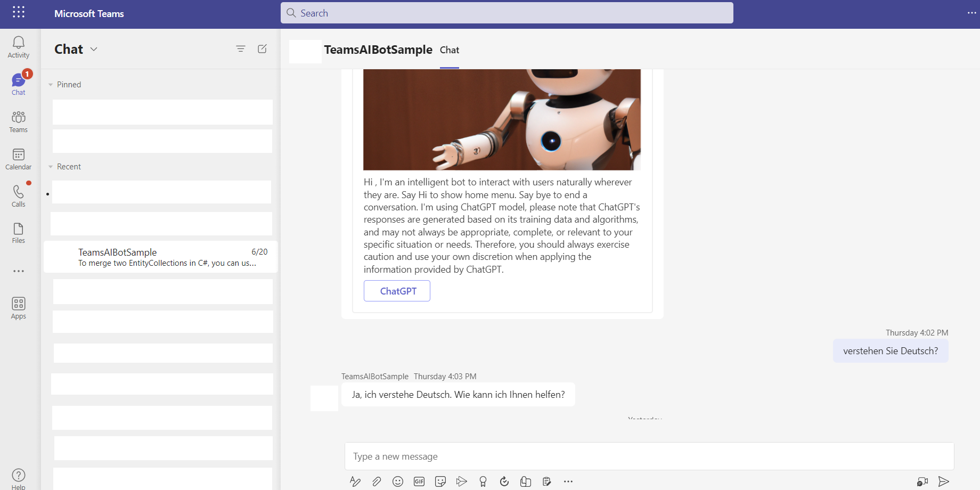The height and width of the screenshot is (490, 980).
Task: Open the Calls section
Action: (19, 196)
